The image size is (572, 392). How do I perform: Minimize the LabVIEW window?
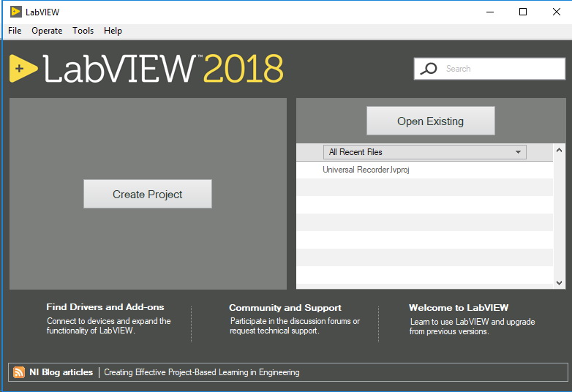tap(490, 12)
